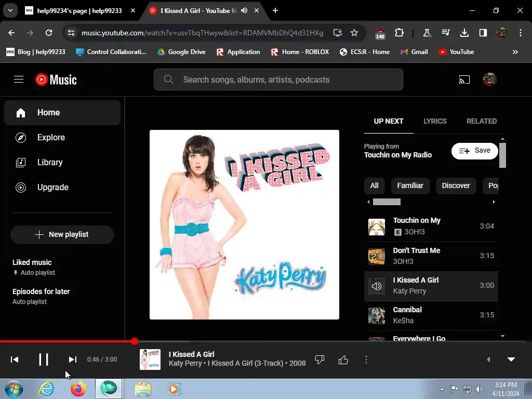Pause the current song
The width and height of the screenshot is (532, 399).
pos(44,360)
